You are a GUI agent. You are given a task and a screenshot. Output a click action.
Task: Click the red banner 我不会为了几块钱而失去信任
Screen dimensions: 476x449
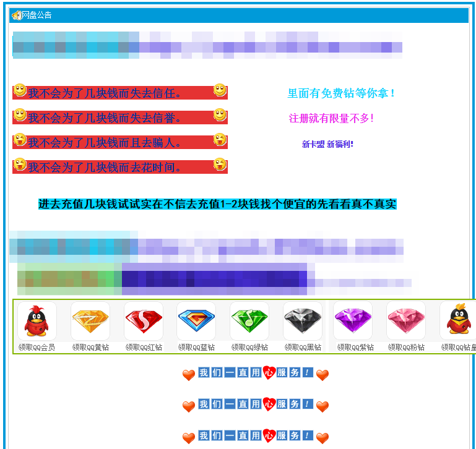point(120,93)
